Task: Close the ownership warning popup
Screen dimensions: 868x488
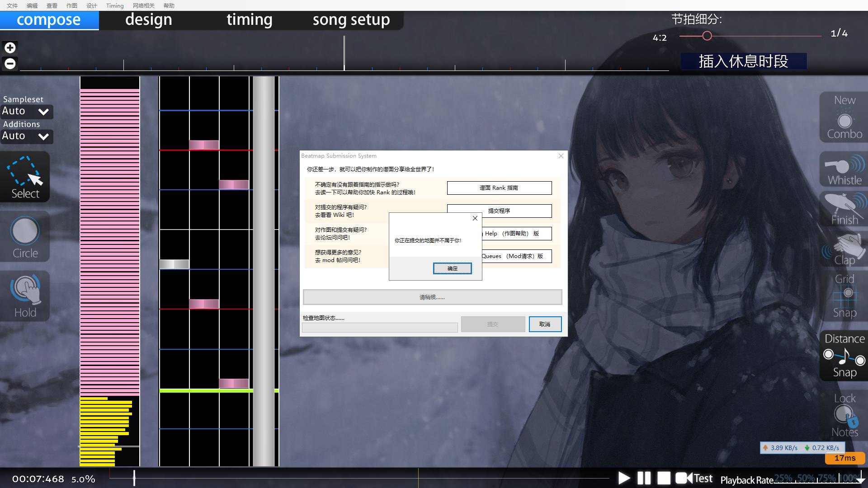Action: coord(475,218)
